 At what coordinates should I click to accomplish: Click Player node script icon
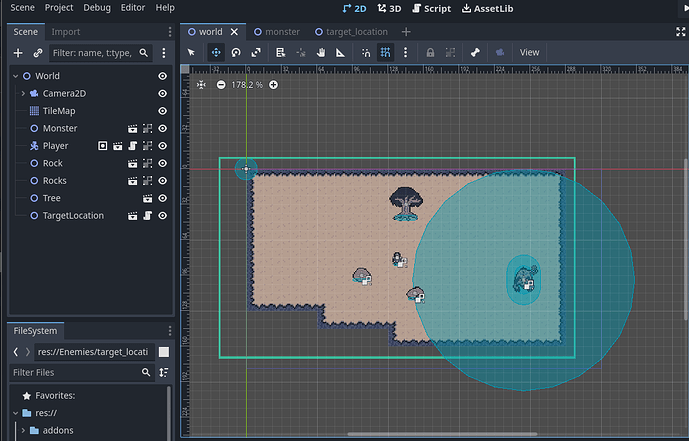coord(132,146)
